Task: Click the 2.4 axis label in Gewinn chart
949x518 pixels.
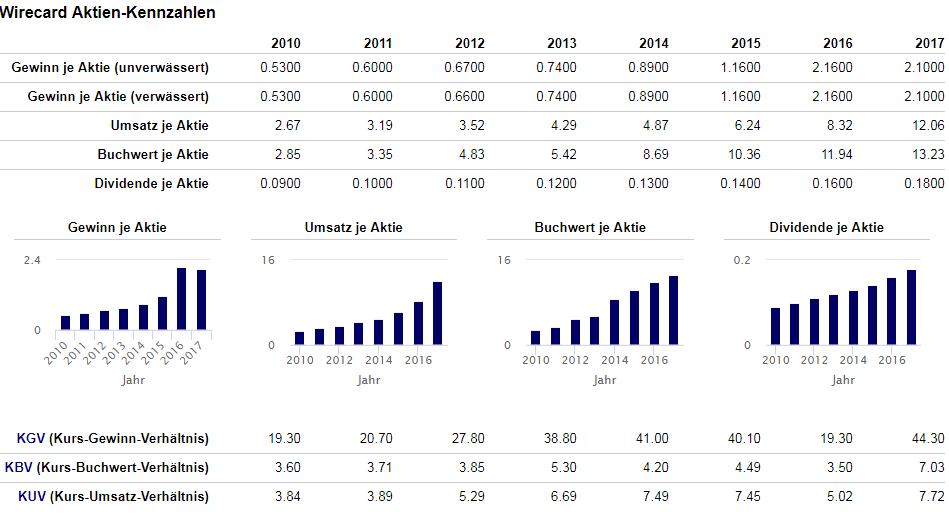Action: tap(32, 260)
